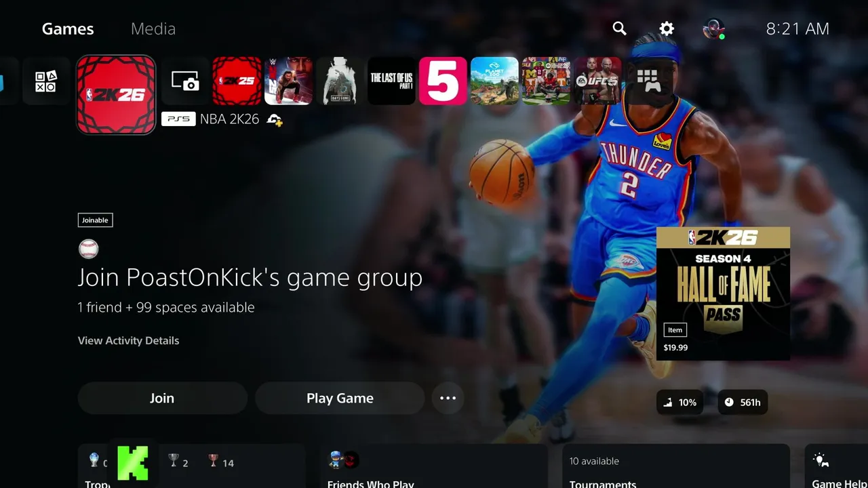Open the Game Help card
This screenshot has width=868, height=488.
tap(836, 466)
